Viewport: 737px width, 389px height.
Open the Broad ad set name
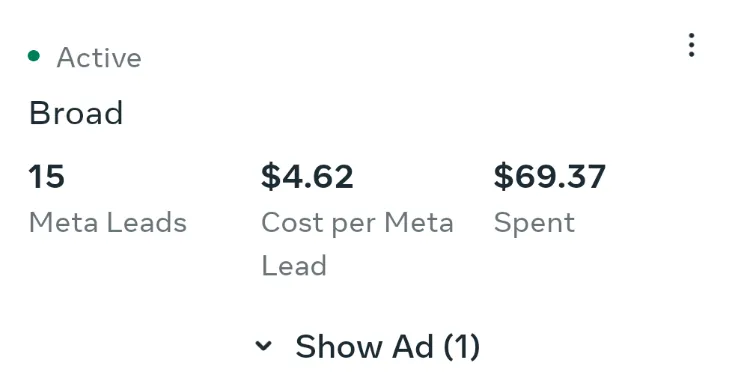[76, 113]
